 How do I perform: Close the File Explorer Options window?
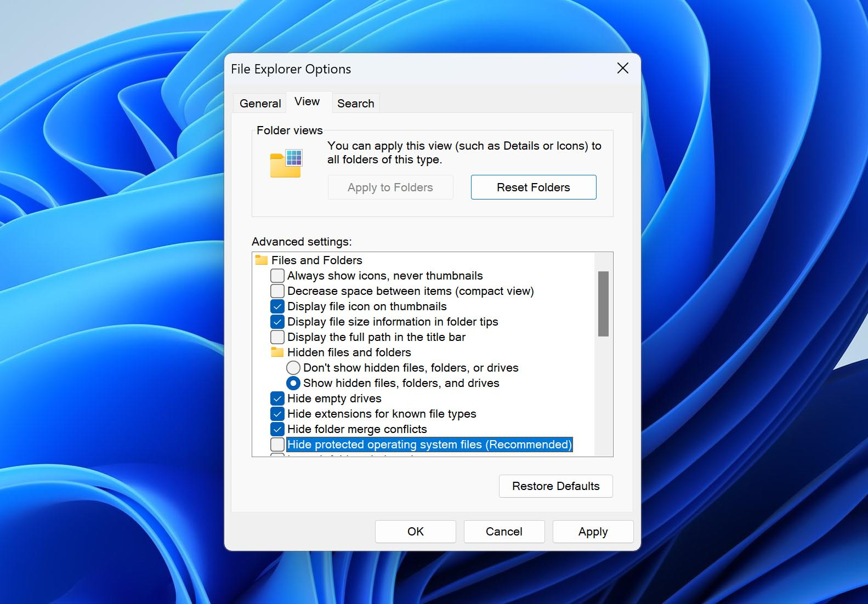click(622, 69)
